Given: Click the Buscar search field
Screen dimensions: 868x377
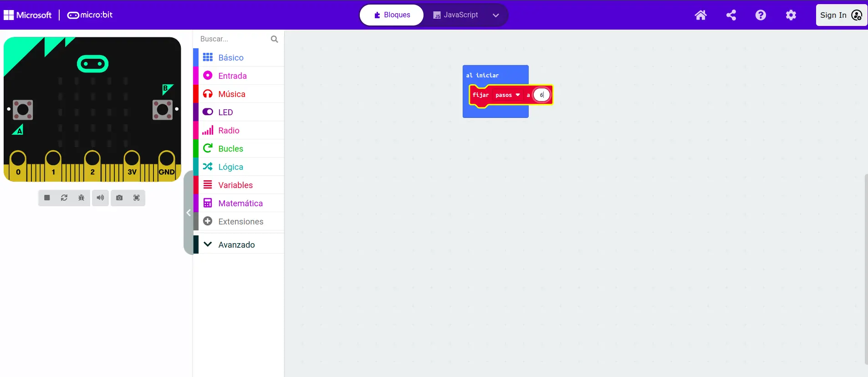Looking at the screenshot, I should click(x=233, y=39).
